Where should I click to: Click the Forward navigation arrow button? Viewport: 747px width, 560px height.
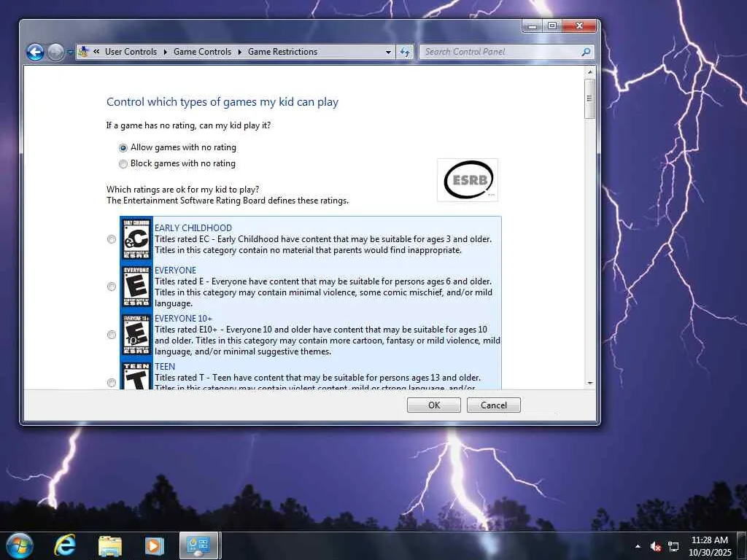(x=55, y=52)
